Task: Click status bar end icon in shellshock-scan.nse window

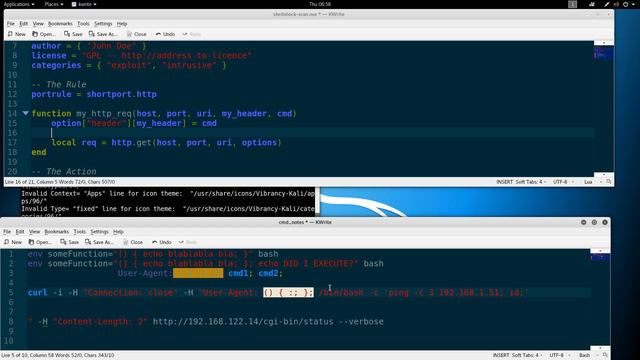Action: [609, 182]
